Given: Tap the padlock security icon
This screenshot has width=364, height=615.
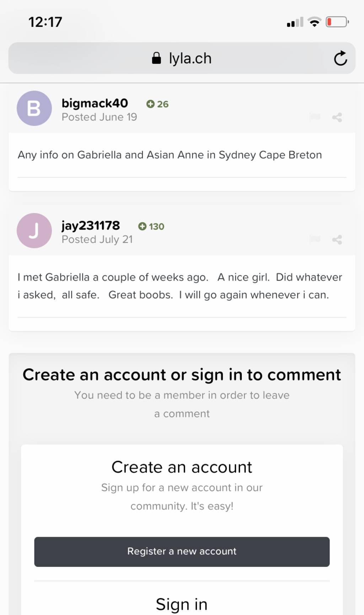Looking at the screenshot, I should pos(156,58).
